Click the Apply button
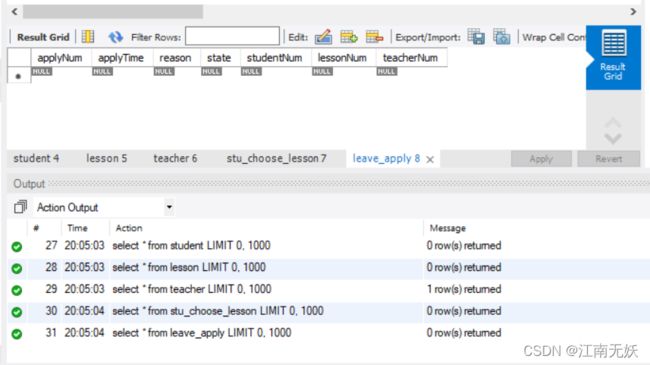Image resolution: width=650 pixels, height=365 pixels. 541,159
